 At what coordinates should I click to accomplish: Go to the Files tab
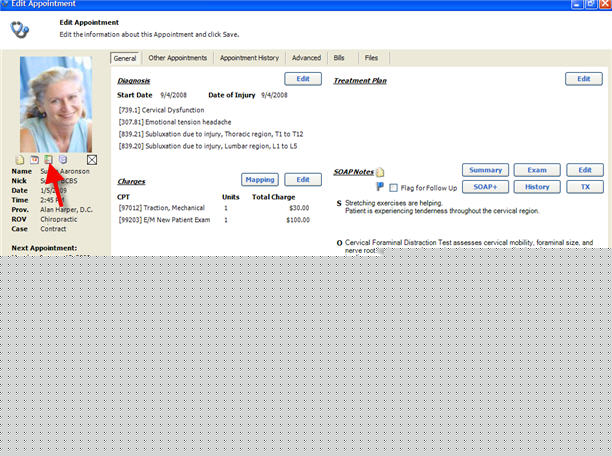[371, 58]
